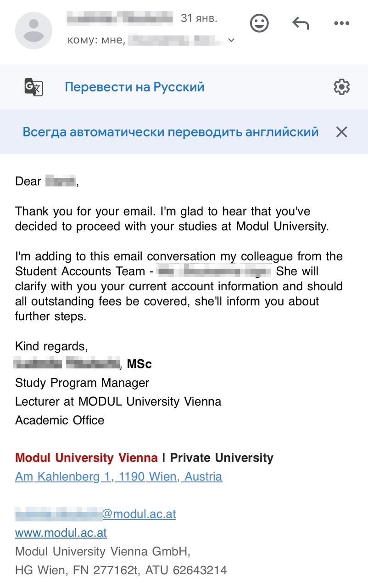This screenshot has width=368, height=588.
Task: Open the Am Kahlenberg 1 address link
Action: [x=118, y=476]
